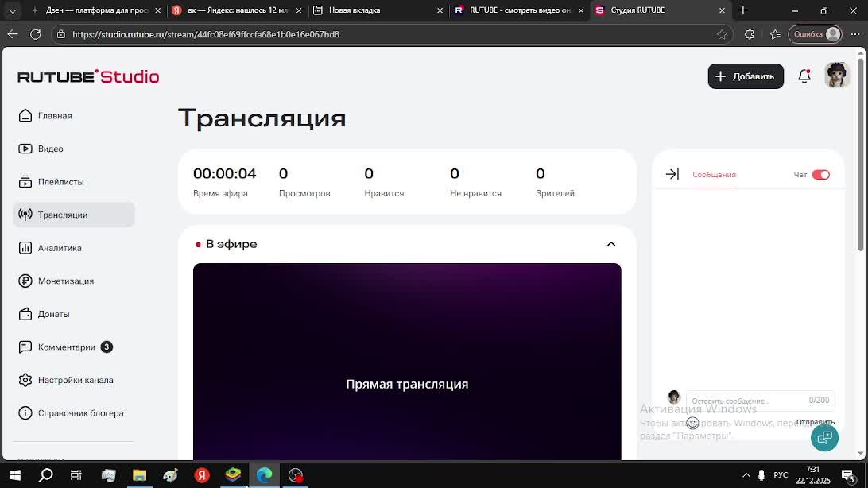Open Windows notification center
The image size is (868, 488).
(x=848, y=475)
